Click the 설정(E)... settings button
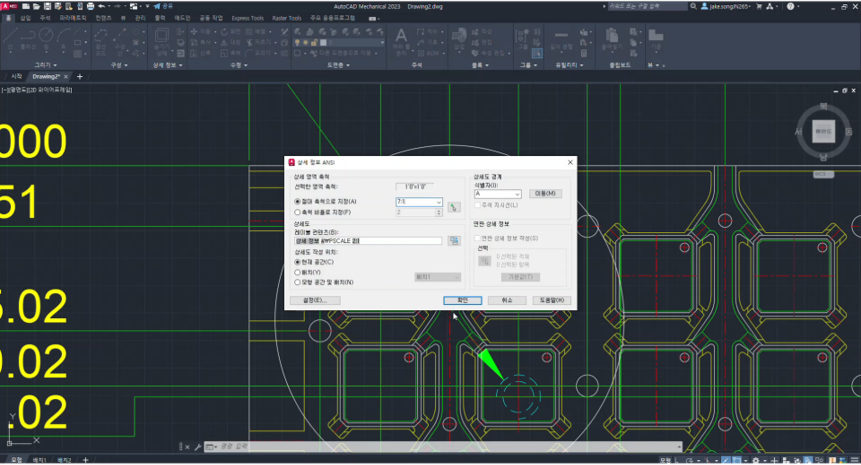Viewport: 861px width, 465px height. pos(315,300)
